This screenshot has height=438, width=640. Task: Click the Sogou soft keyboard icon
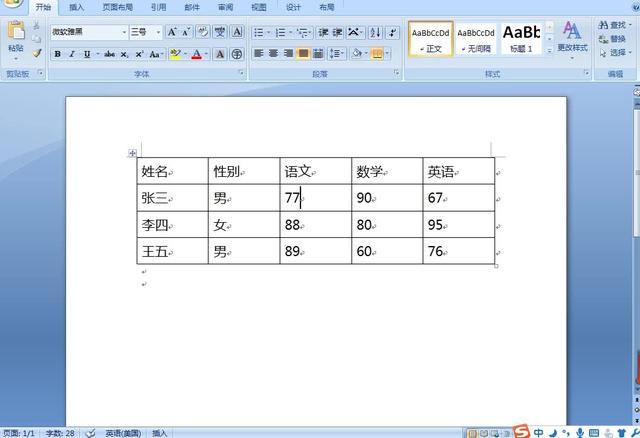594,433
